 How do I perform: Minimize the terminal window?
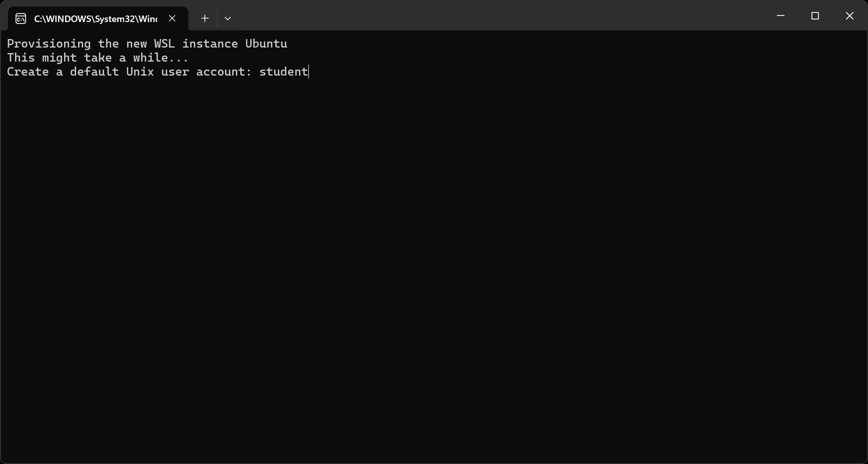click(x=780, y=16)
